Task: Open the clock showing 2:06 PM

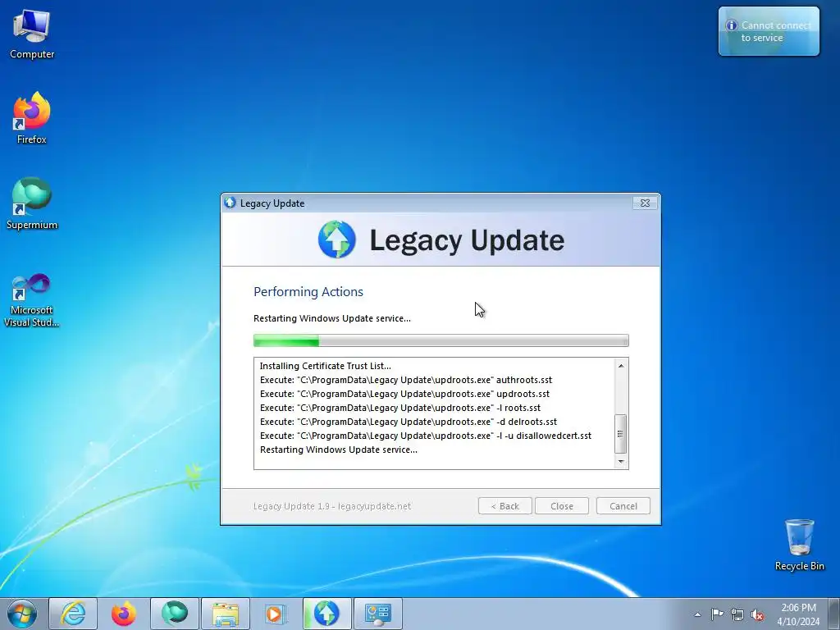Action: tap(798, 614)
